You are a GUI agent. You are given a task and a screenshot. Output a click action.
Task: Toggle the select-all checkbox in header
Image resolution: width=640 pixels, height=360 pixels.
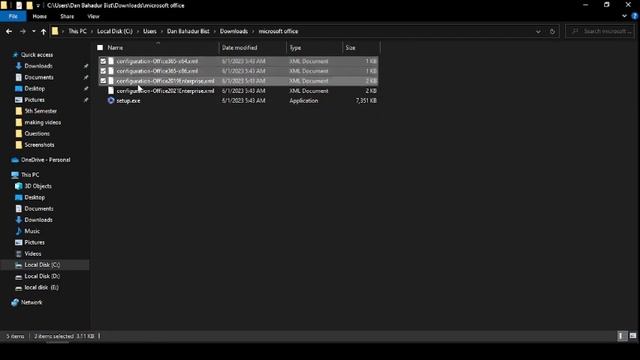coord(100,48)
